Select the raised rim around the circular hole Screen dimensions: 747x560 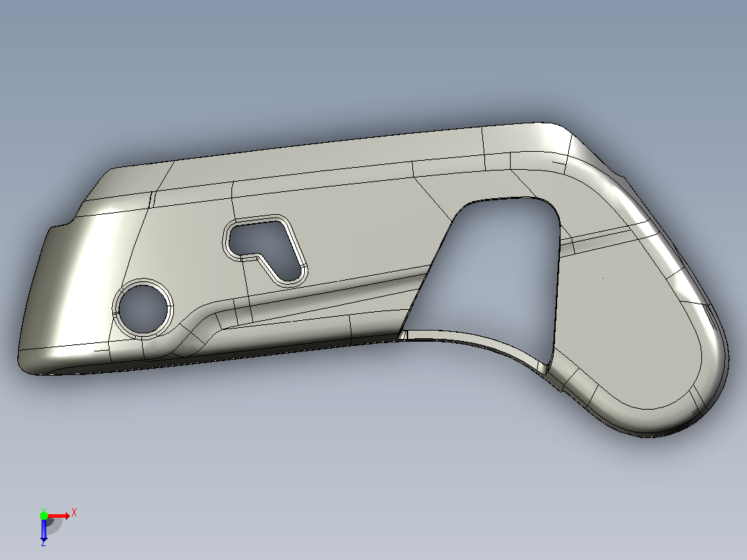[x=143, y=308]
